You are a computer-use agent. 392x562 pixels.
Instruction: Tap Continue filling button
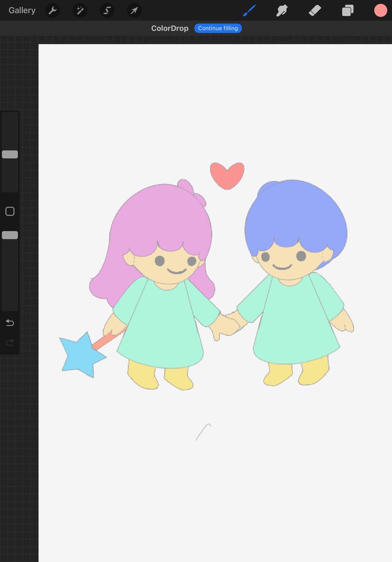[x=218, y=28]
